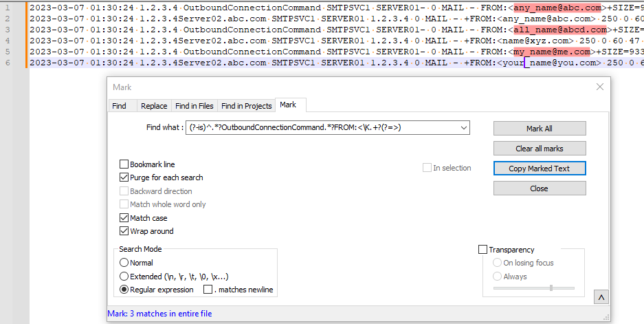Open the Find what history dropdown arrow
The width and height of the screenshot is (644, 324).
pos(464,127)
